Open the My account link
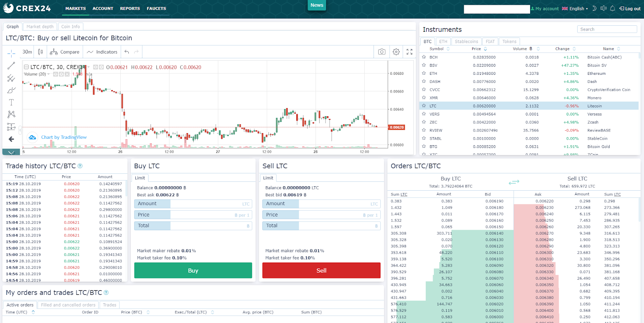644x323 pixels. (x=545, y=8)
